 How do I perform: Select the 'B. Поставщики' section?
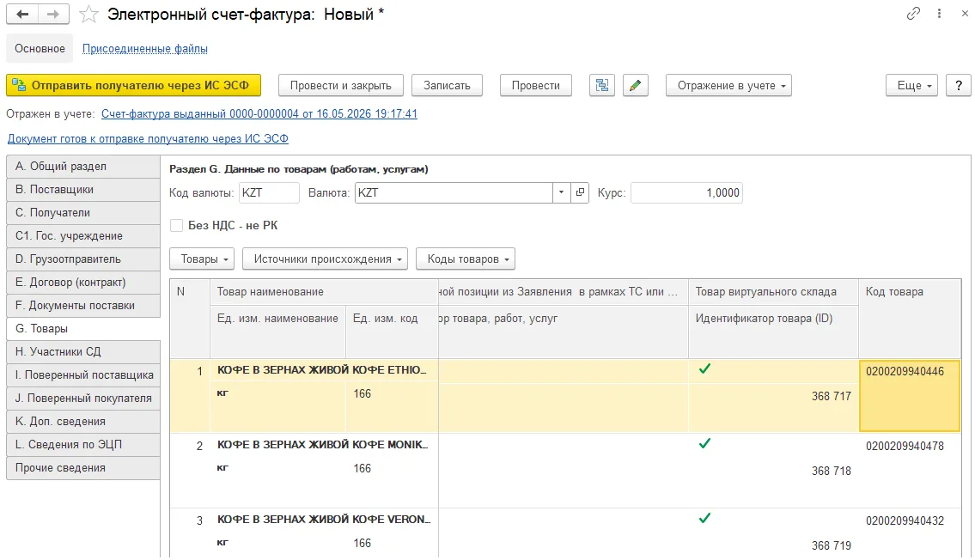[83, 190]
